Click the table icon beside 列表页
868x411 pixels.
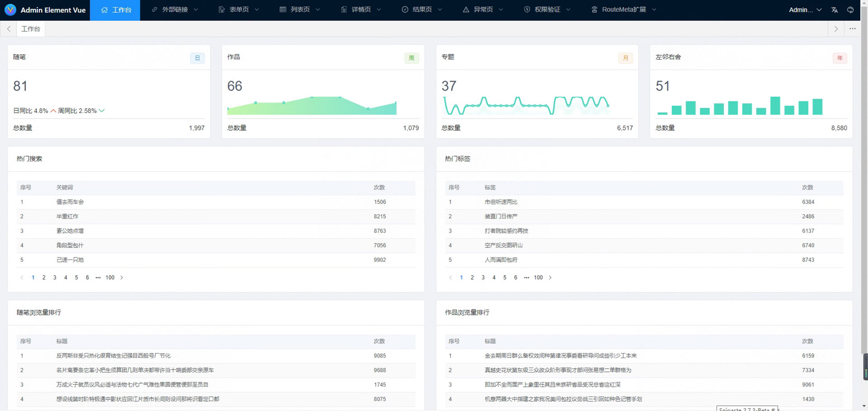click(x=283, y=9)
